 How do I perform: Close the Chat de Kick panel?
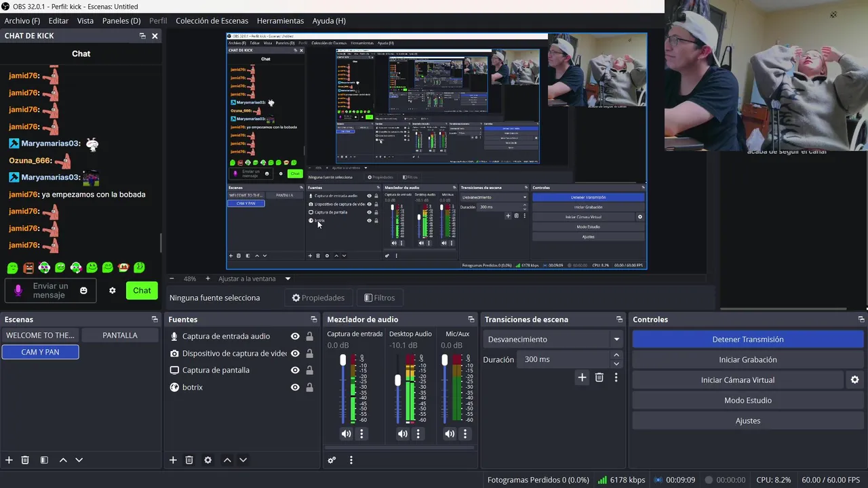click(155, 36)
